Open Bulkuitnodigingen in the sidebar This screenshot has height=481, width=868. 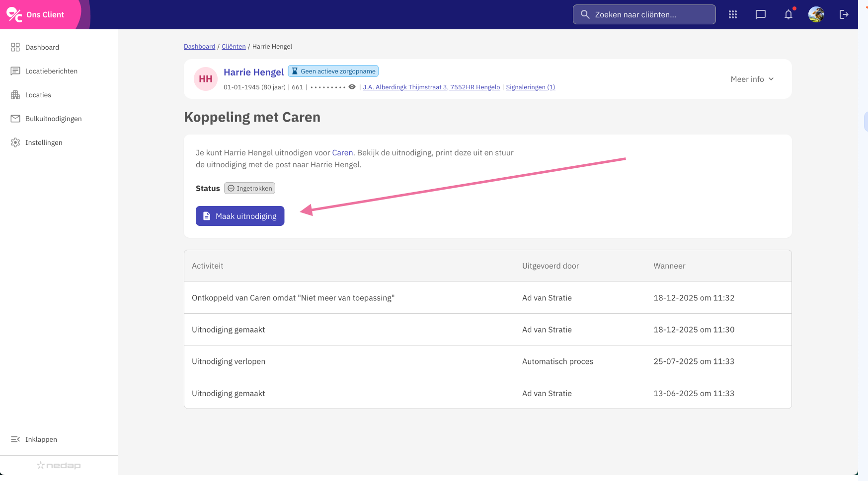click(46, 119)
